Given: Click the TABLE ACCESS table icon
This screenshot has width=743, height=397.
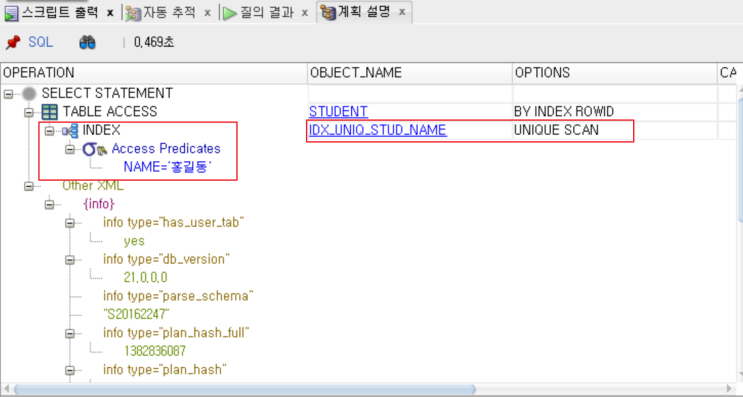Looking at the screenshot, I should (x=49, y=112).
